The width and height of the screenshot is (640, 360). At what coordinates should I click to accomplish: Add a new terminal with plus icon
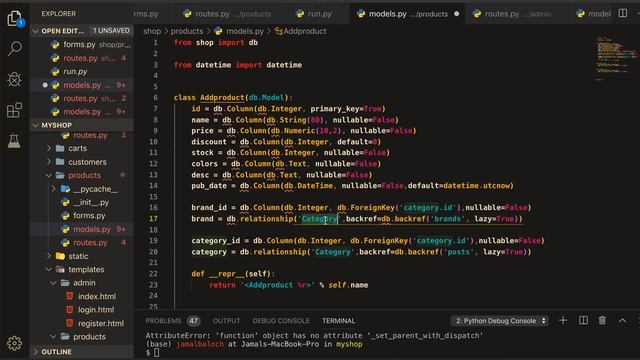pos(562,321)
